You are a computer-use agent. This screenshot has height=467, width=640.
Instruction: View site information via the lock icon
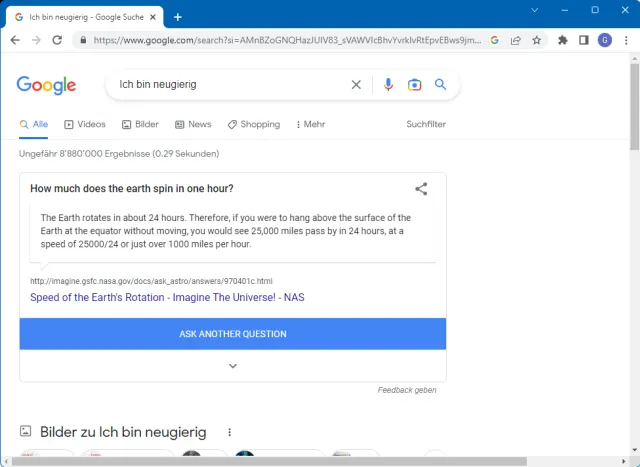(83, 40)
